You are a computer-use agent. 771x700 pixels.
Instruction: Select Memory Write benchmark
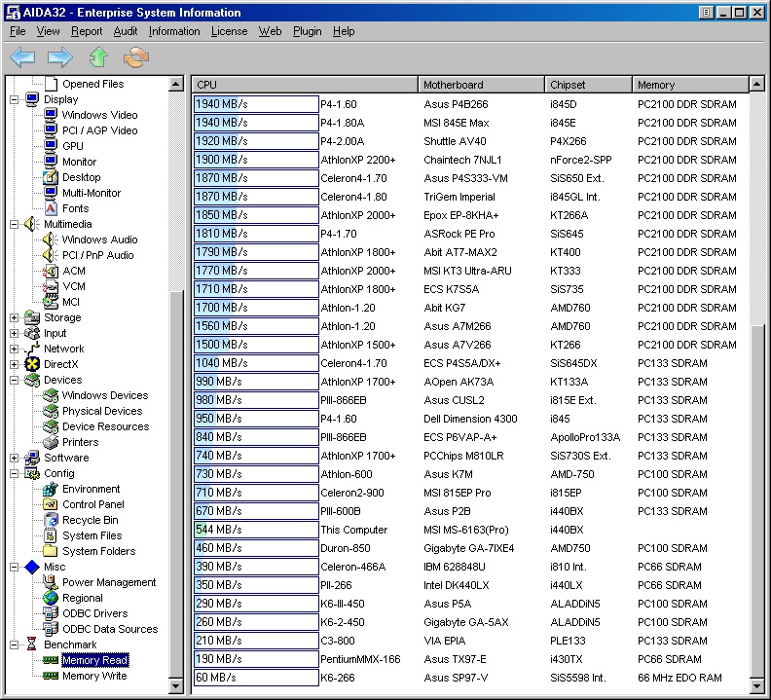point(93,676)
